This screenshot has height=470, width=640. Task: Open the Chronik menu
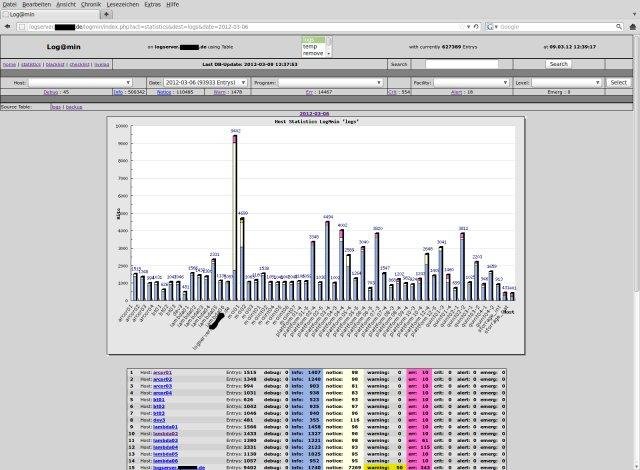(x=92, y=5)
